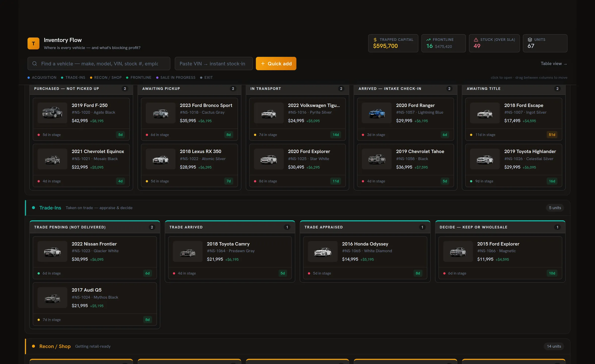Select the Trade-Ins stage filter

[x=73, y=78]
